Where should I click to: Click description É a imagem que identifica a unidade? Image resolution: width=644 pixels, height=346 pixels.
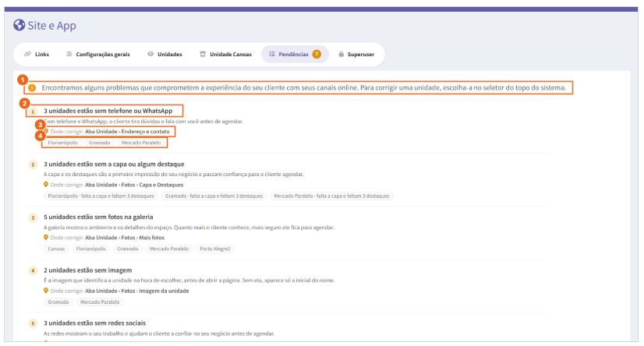coord(189,281)
